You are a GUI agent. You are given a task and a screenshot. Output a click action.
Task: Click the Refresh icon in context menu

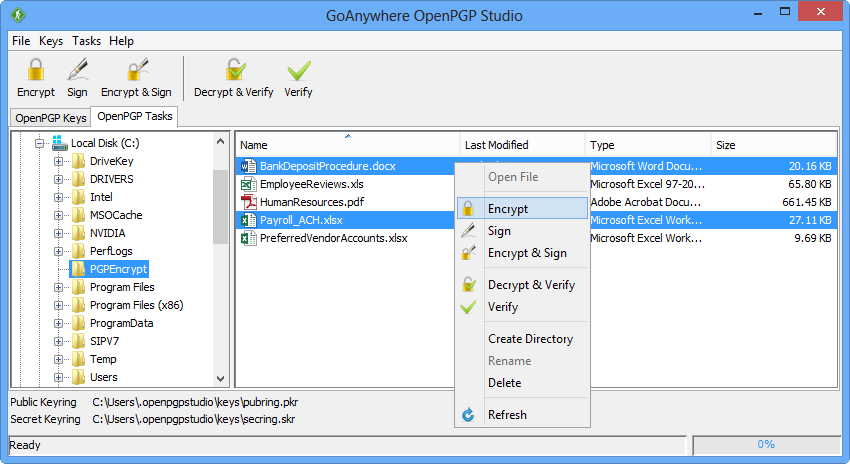tap(467, 415)
